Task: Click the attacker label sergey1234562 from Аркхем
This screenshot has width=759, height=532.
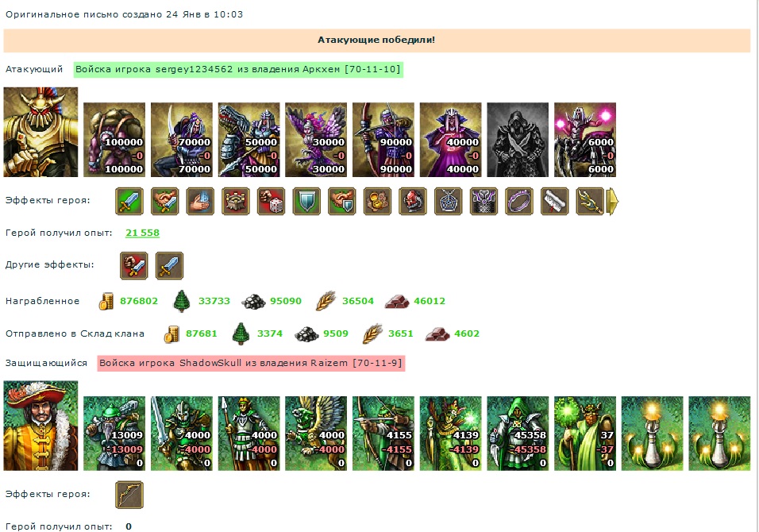Action: 238,69
